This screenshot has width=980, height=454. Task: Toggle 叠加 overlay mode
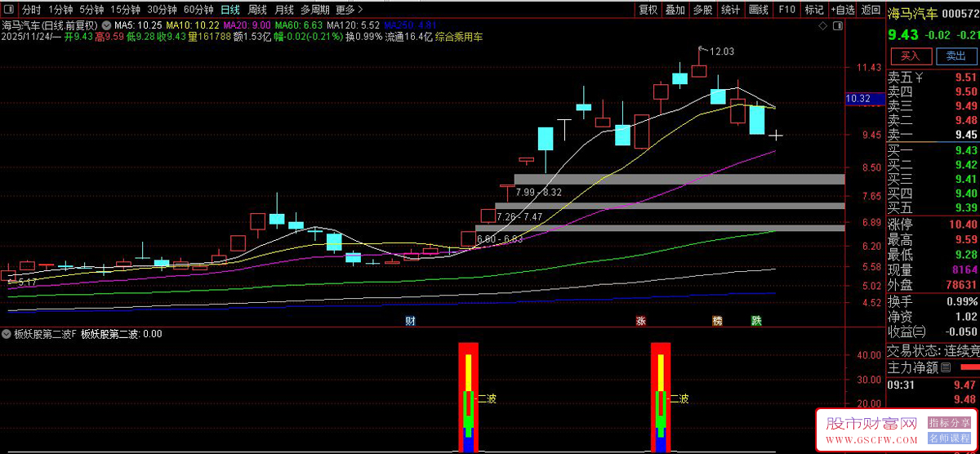coord(675,11)
